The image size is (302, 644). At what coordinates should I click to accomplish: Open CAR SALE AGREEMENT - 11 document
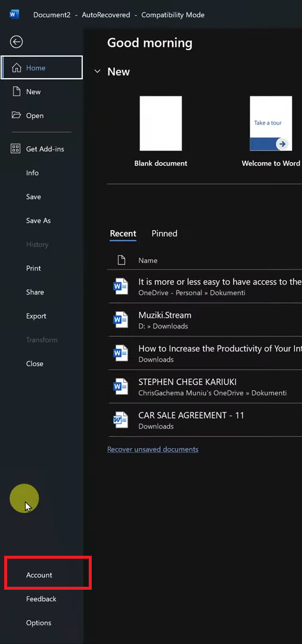205,420
